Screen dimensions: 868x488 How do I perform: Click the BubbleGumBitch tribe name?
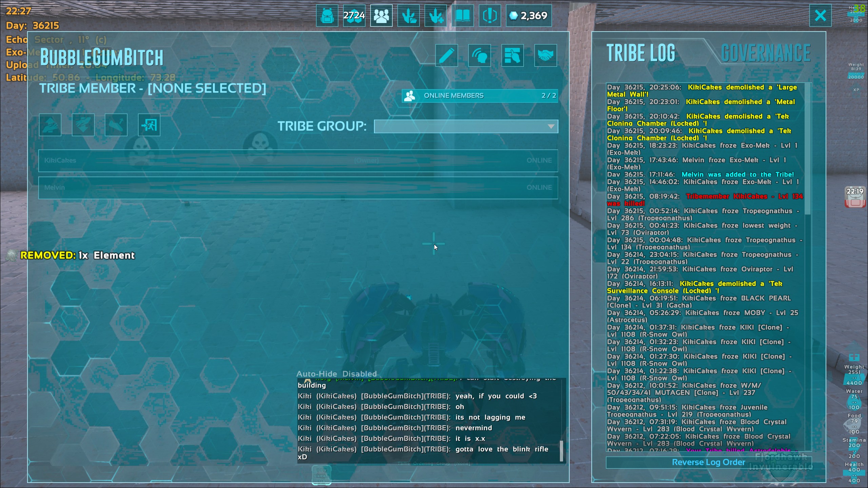102,57
